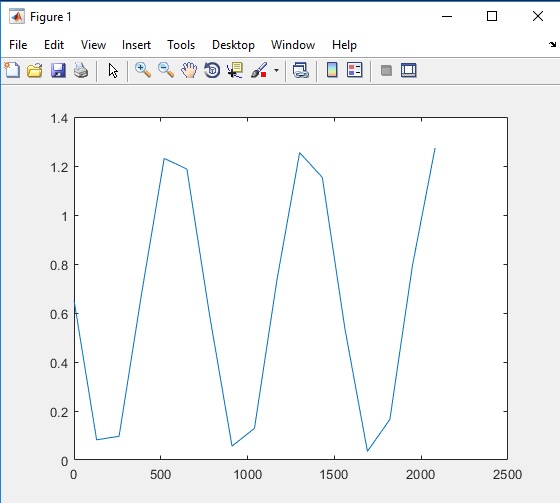Open the Brush color dropdown arrow
Viewport: 560px width, 503px height.
tap(276, 70)
